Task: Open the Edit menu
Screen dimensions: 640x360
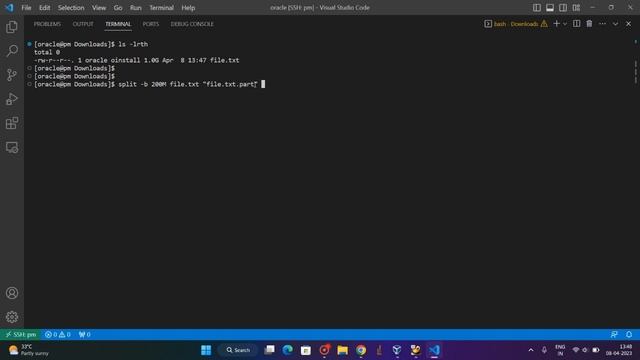Action: 44,7
